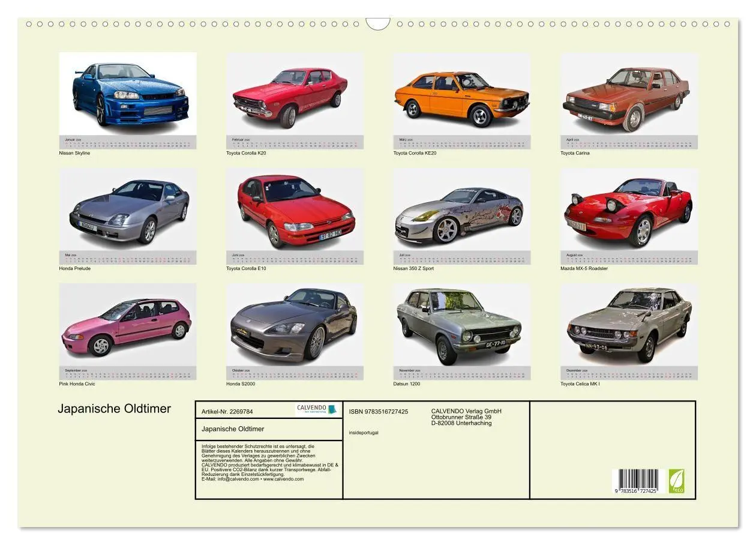Click the April calendar strip under Carina
756x545 pixels.
pos(629,142)
